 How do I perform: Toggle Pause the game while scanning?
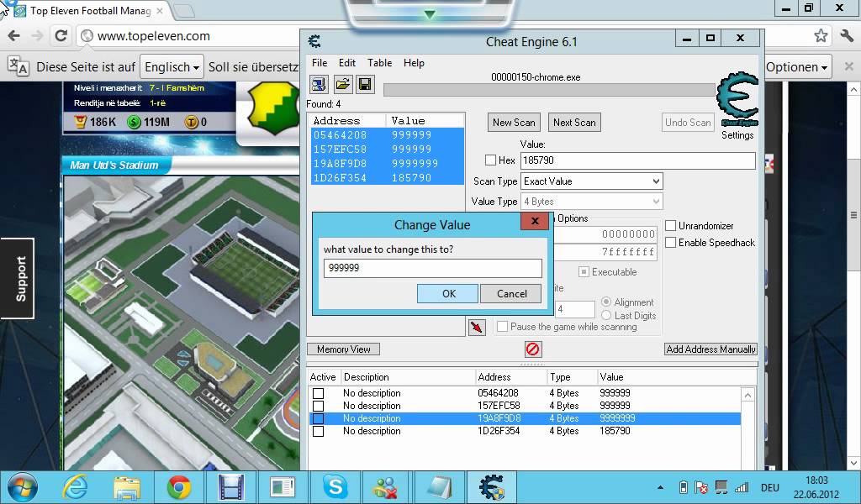tap(502, 326)
